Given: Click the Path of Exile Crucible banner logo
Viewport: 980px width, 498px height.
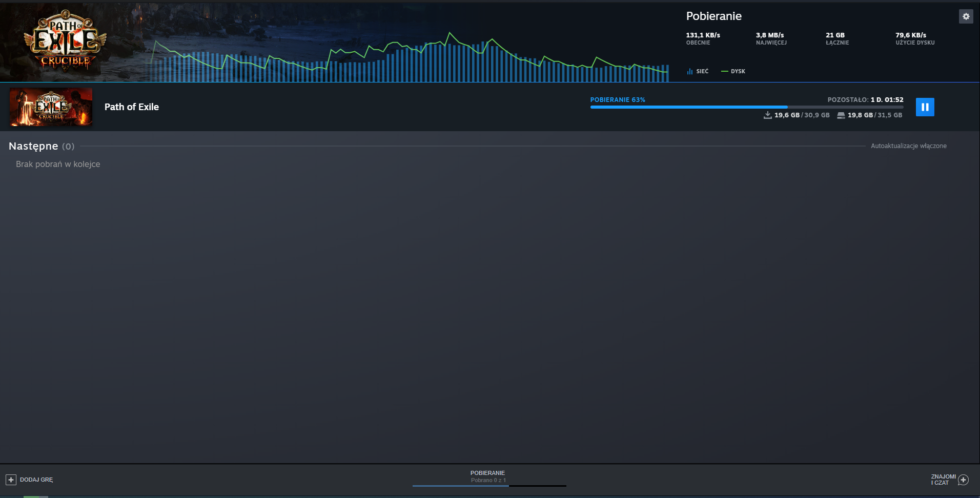Looking at the screenshot, I should (65, 39).
